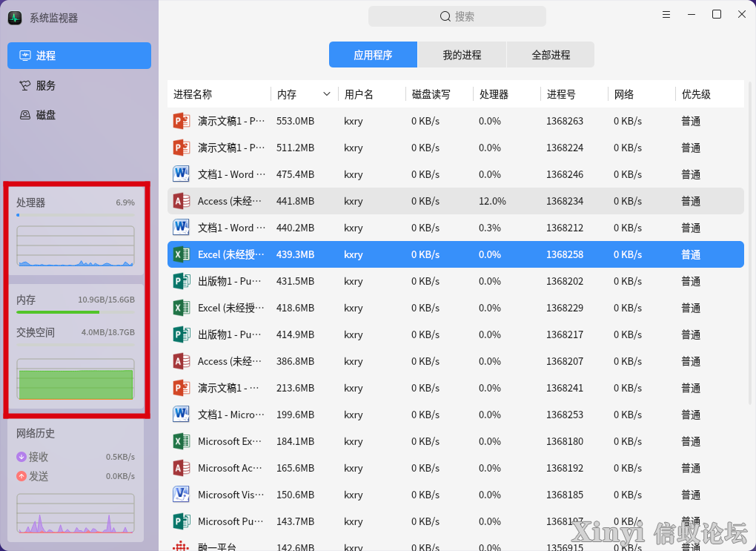
Task: Toggle sort arrow on 内存 column
Action: coord(326,94)
